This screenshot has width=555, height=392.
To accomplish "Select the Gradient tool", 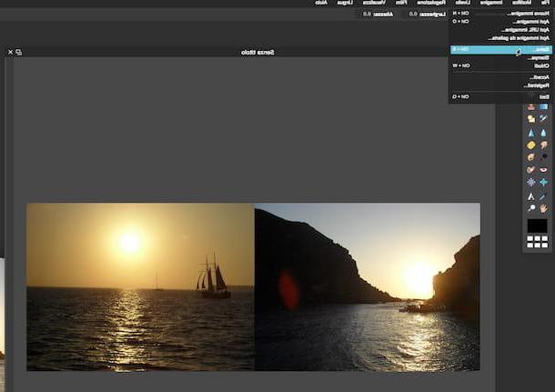I will (543, 106).
